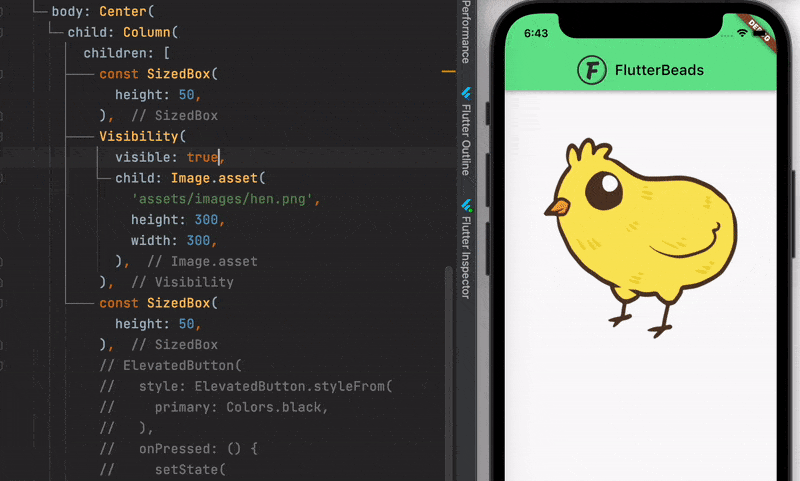Tap the FlutterBeads circular F logo
Image resolution: width=800 pixels, height=481 pixels.
592,70
